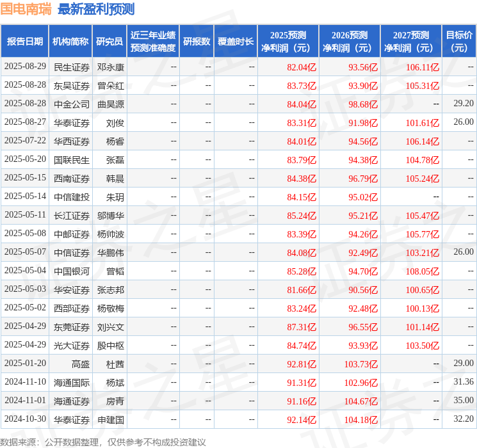Select institution 民生证券
Viewport: 477px width, 448px height.
coord(72,67)
